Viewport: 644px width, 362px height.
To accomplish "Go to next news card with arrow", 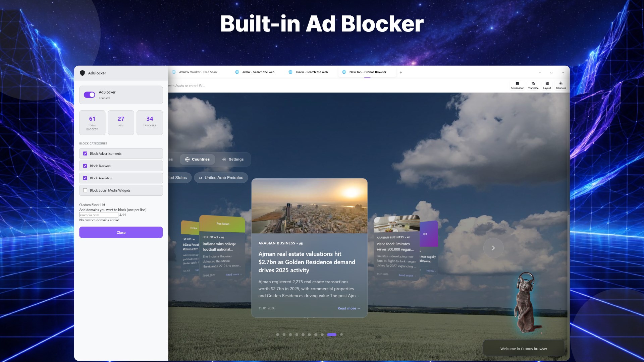I will pos(493,248).
